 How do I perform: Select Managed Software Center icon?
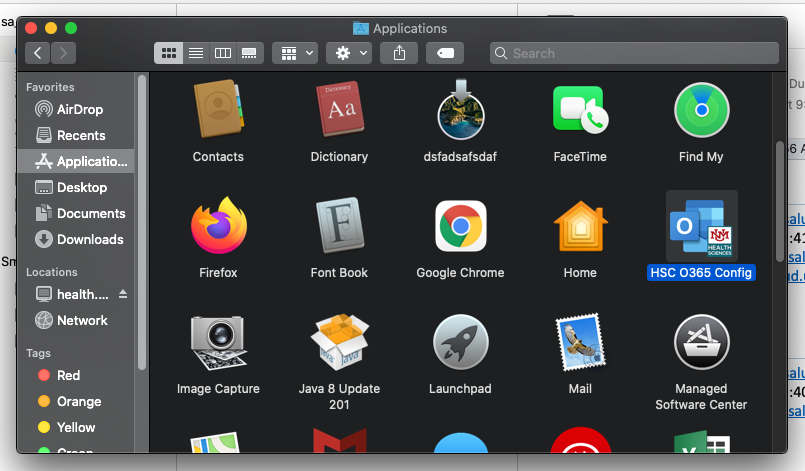click(701, 342)
